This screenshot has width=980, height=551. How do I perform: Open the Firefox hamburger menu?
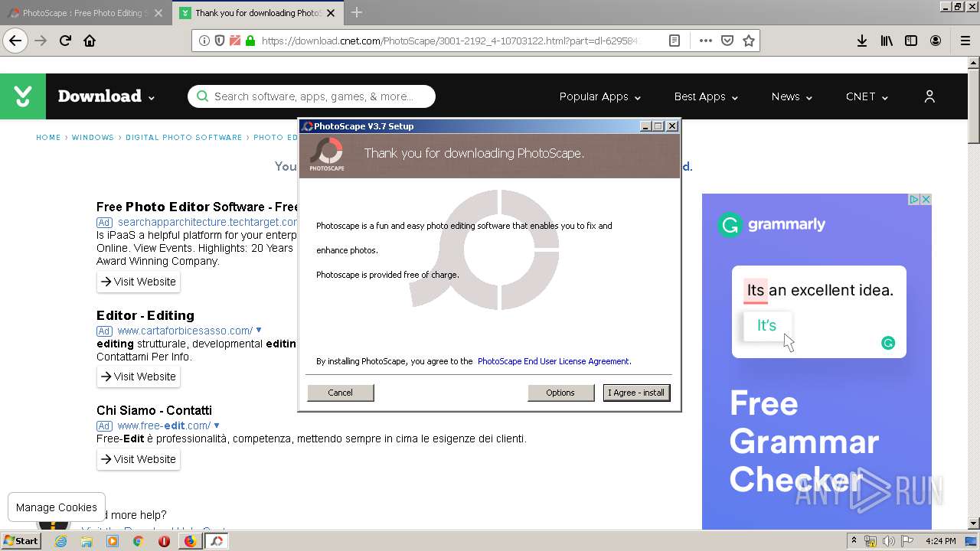[965, 41]
